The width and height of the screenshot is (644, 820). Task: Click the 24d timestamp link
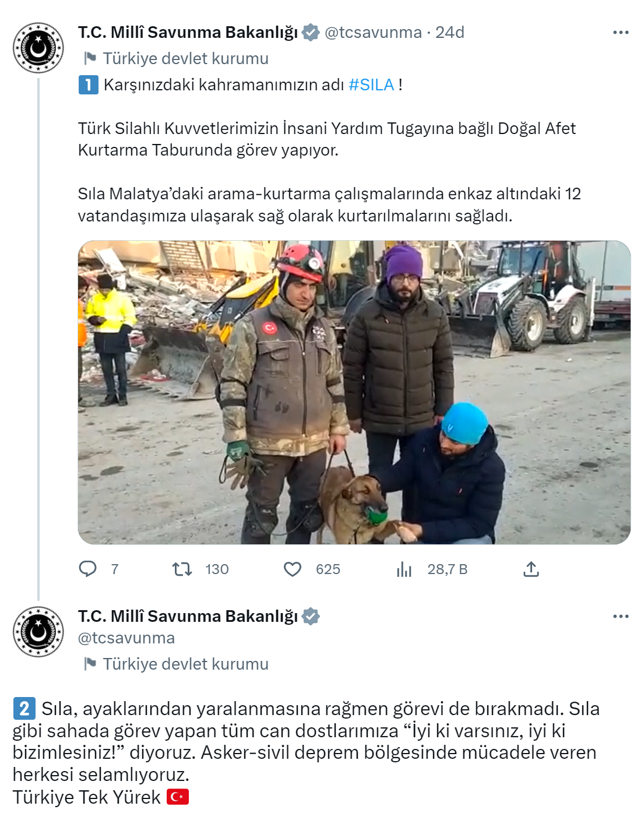450,33
